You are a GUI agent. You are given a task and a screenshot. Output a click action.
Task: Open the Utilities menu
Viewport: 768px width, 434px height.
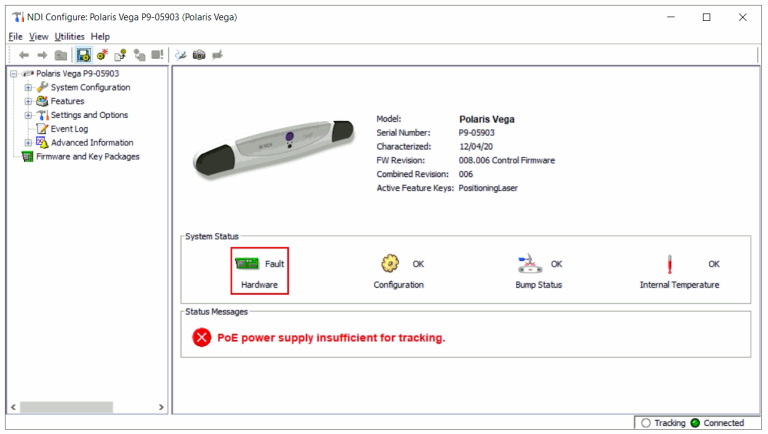point(69,37)
